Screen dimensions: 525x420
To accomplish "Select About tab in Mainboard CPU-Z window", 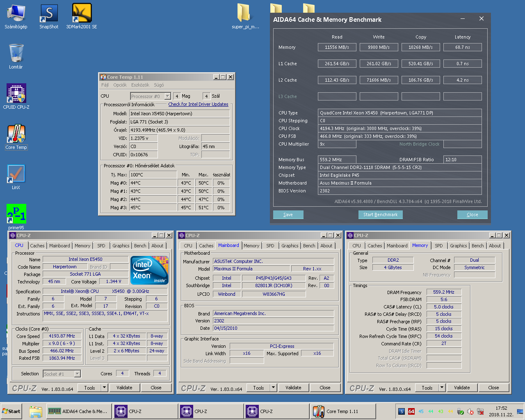I will point(326,246).
